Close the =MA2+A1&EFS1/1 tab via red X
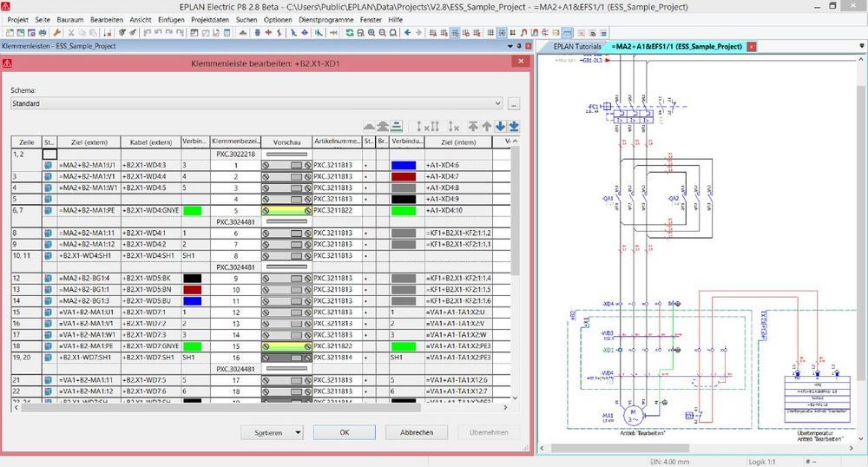This screenshot has width=868, height=467. [x=751, y=47]
